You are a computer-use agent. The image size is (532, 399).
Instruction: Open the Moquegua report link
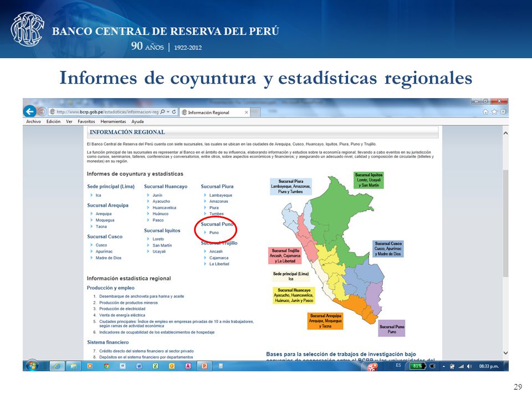click(105, 220)
